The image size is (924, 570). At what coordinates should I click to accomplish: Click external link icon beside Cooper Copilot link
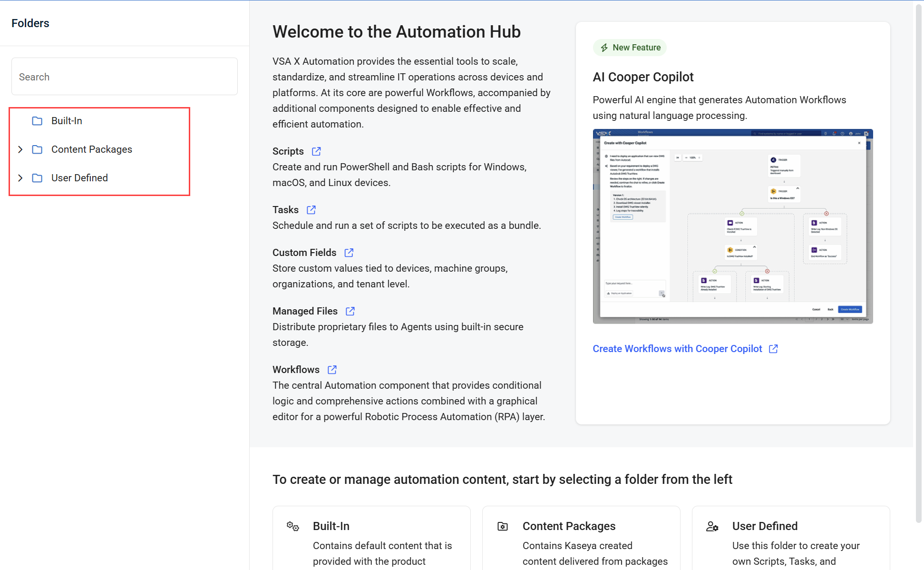773,349
